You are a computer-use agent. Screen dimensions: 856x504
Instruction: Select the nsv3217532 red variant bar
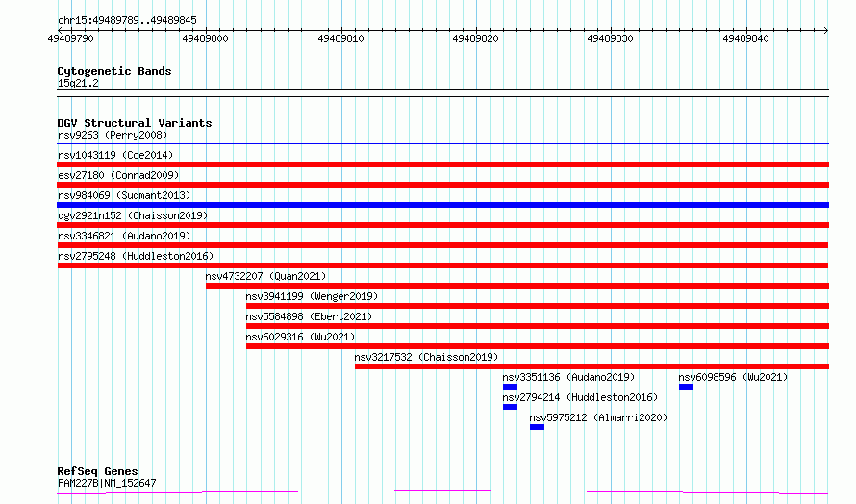(592, 366)
